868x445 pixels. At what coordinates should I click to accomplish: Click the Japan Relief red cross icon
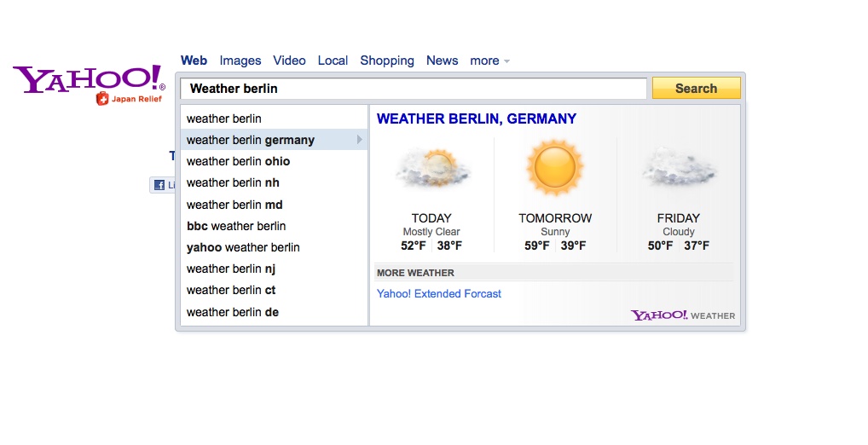click(x=102, y=99)
